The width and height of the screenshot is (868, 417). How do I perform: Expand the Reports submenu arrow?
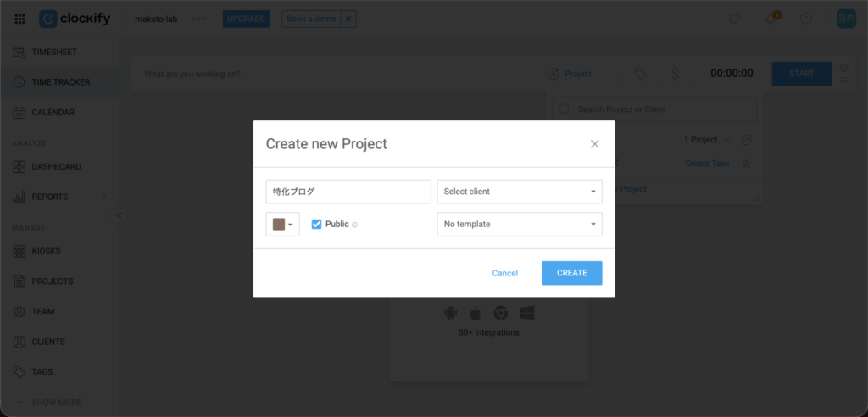pos(104,197)
